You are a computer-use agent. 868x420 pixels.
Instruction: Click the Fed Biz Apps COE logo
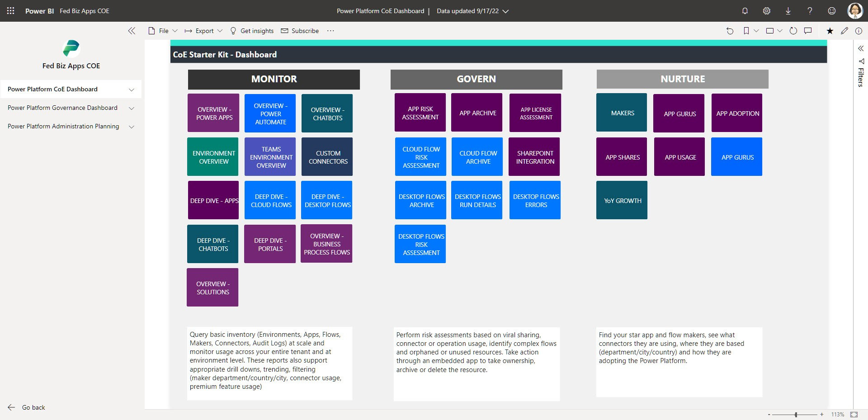[71, 48]
